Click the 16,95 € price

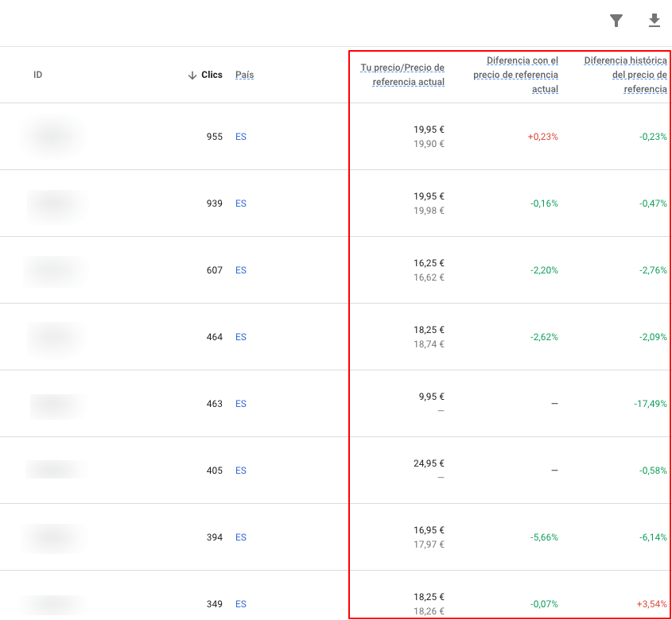pos(429,530)
